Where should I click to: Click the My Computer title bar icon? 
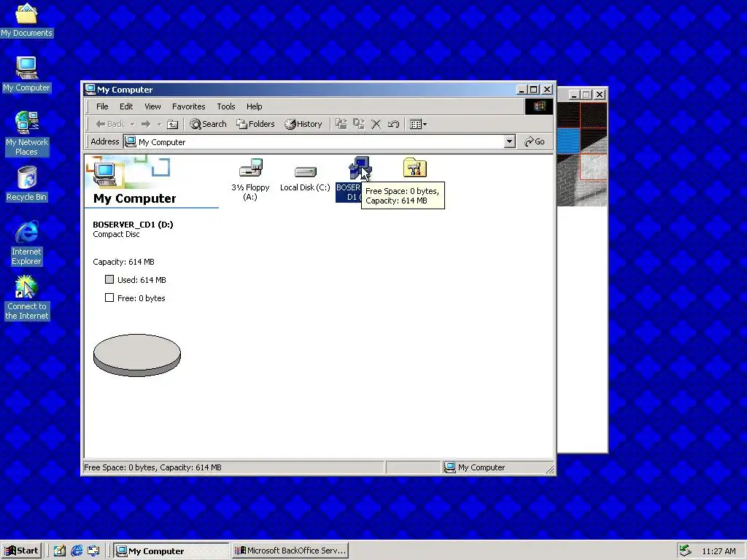[x=90, y=89]
